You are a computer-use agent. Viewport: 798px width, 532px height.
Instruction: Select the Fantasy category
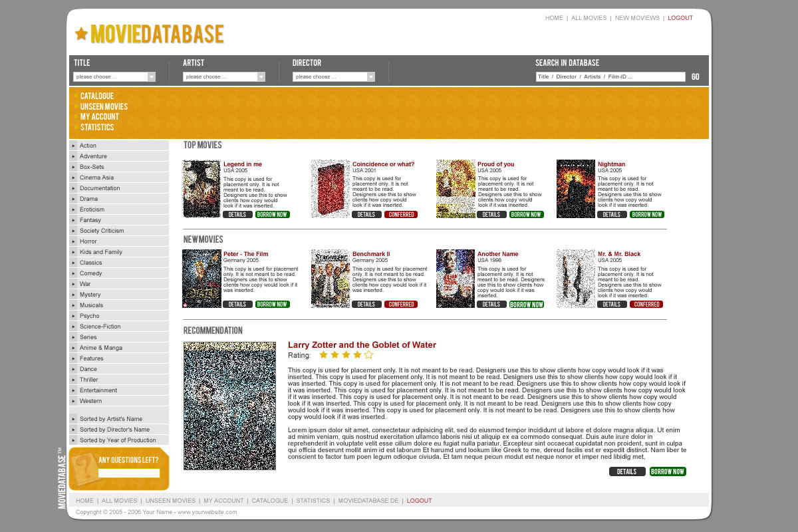[119, 220]
